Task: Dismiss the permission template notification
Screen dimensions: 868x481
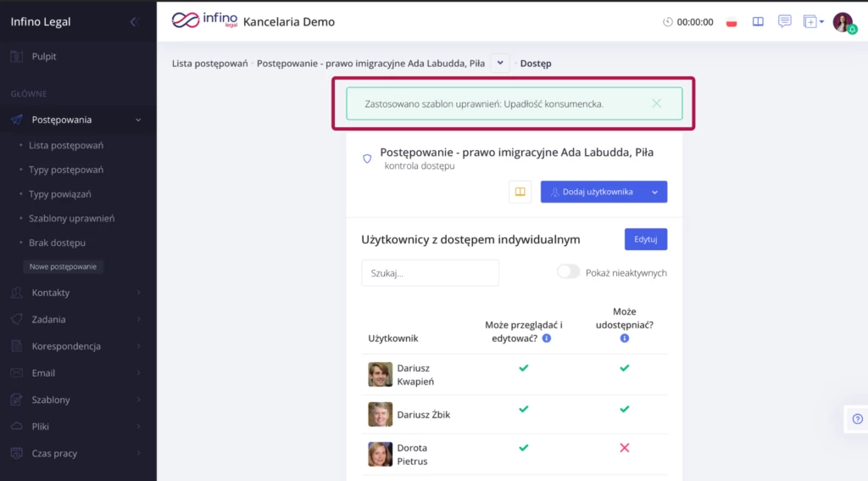Action: point(656,103)
